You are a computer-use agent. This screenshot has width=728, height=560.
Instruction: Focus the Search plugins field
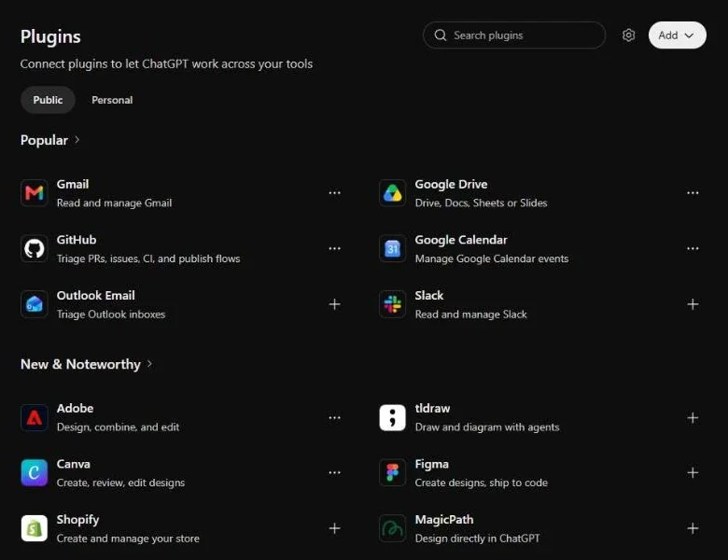pos(514,35)
